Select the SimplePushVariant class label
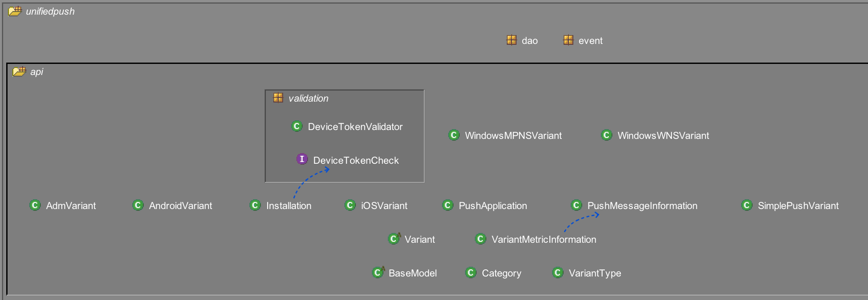 click(x=798, y=206)
